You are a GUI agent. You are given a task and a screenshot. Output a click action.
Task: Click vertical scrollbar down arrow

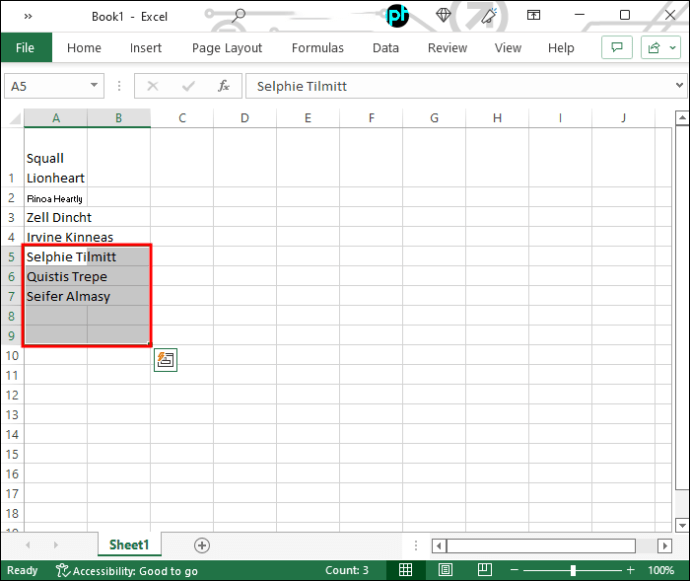pyautogui.click(x=682, y=525)
